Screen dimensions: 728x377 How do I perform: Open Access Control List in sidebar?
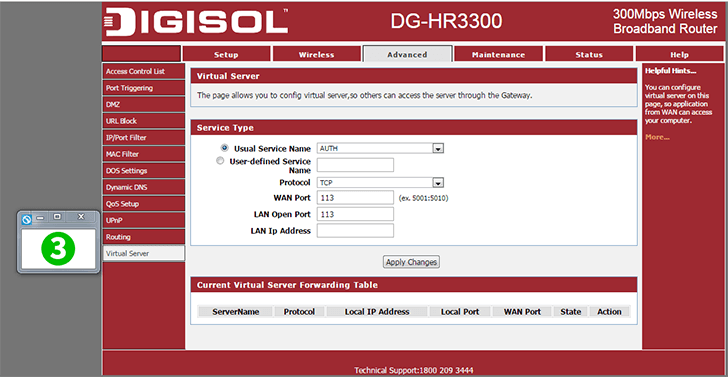pos(143,72)
